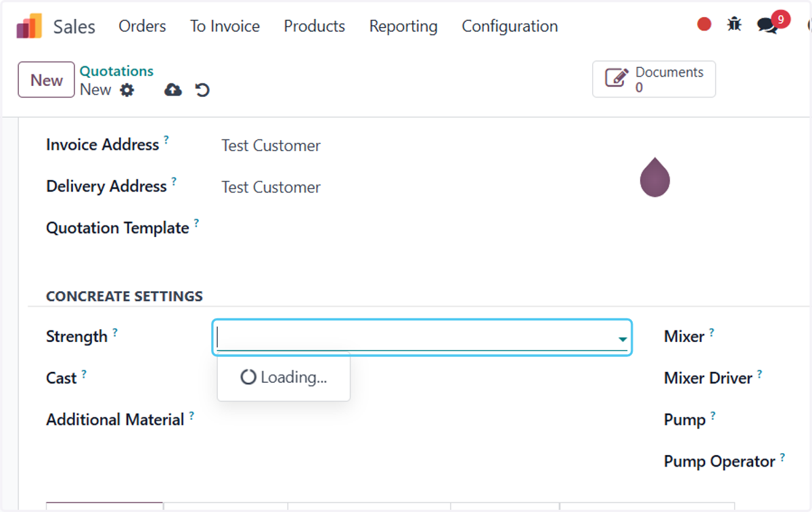Click the Pump Operator label
Image resolution: width=812 pixels, height=512 pixels.
pos(719,462)
